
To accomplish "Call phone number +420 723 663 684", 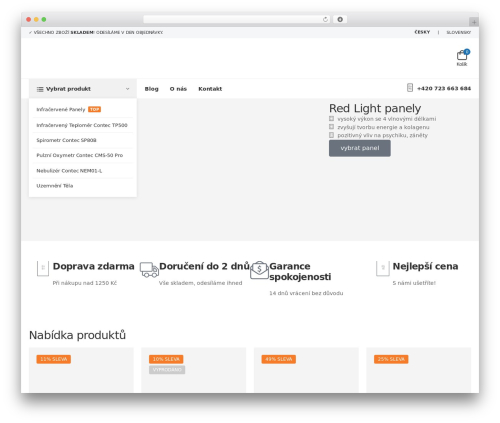I will 444,88.
